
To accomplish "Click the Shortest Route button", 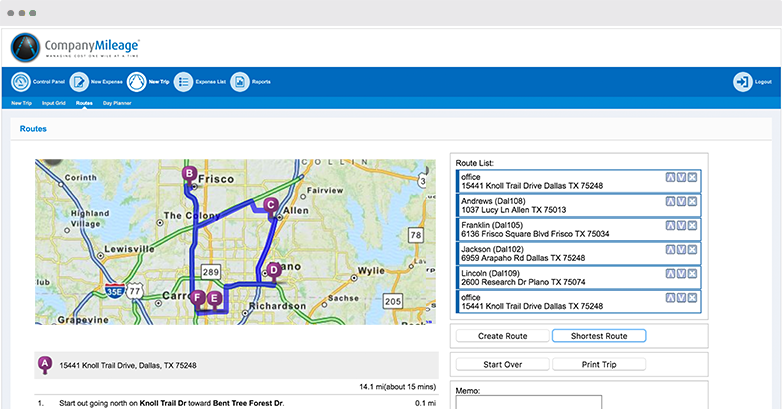I will pos(599,336).
